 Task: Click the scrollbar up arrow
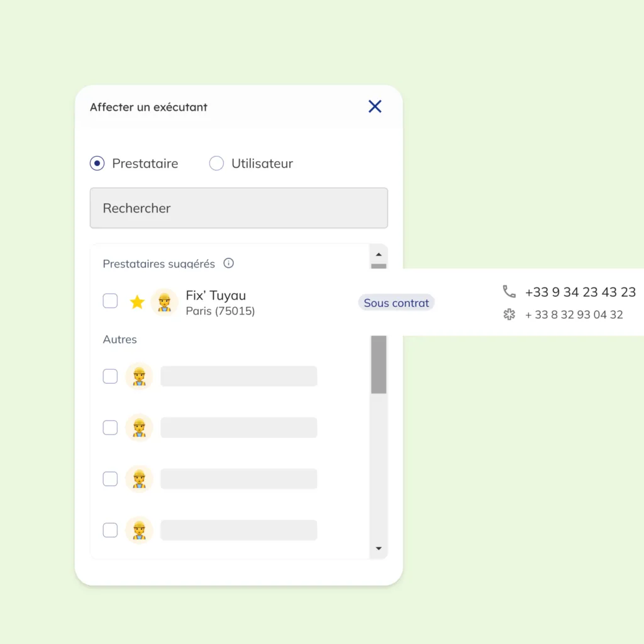click(x=379, y=255)
